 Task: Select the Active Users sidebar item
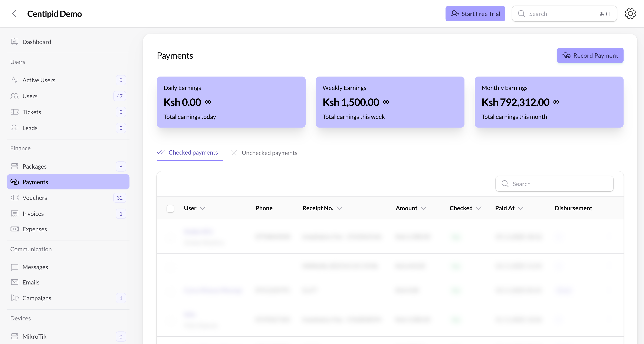click(x=39, y=80)
